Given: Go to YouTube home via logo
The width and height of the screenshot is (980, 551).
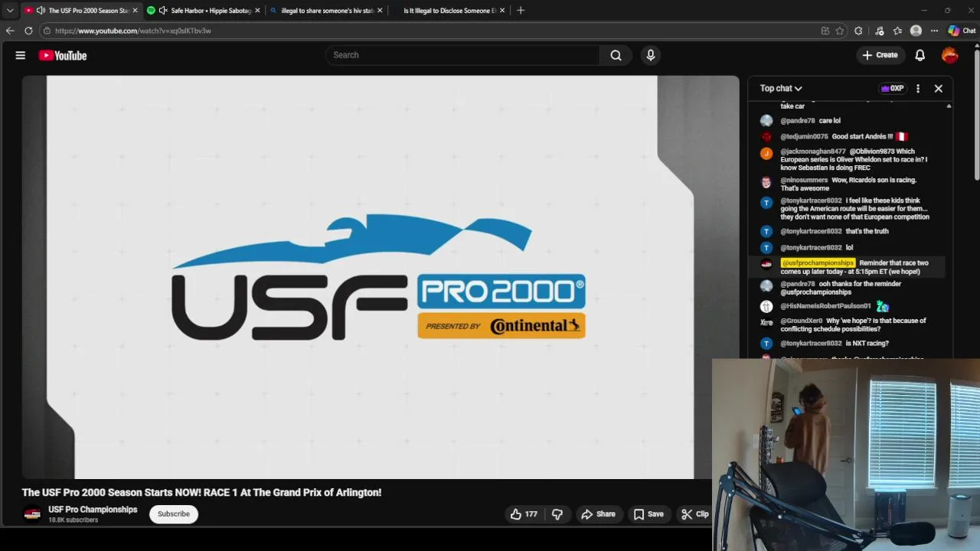Looking at the screenshot, I should click(63, 55).
